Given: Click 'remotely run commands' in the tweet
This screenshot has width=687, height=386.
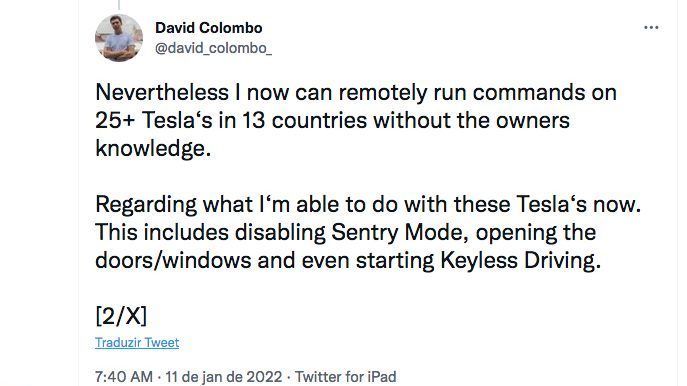Looking at the screenshot, I should (460, 92).
